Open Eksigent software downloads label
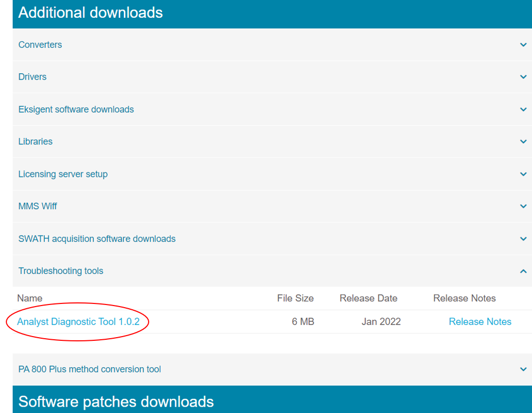 (x=76, y=110)
